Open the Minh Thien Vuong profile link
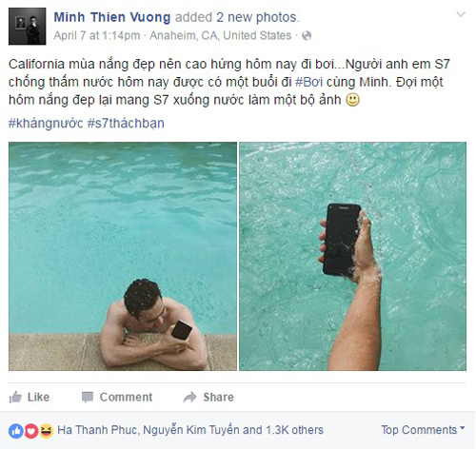The width and height of the screenshot is (476, 449). (x=112, y=17)
